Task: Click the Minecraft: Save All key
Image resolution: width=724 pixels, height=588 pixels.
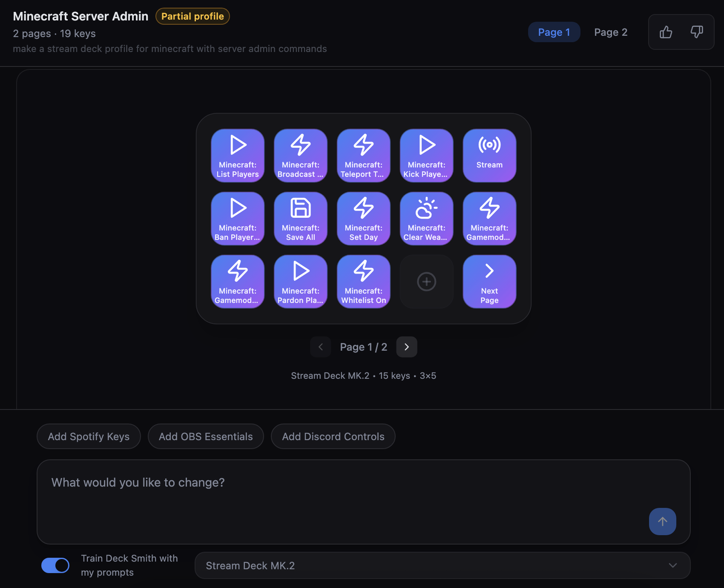Action: point(300,218)
